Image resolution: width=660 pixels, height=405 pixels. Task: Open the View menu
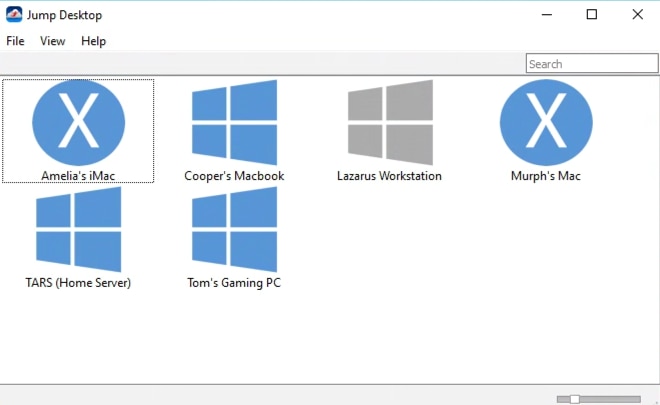pos(53,41)
